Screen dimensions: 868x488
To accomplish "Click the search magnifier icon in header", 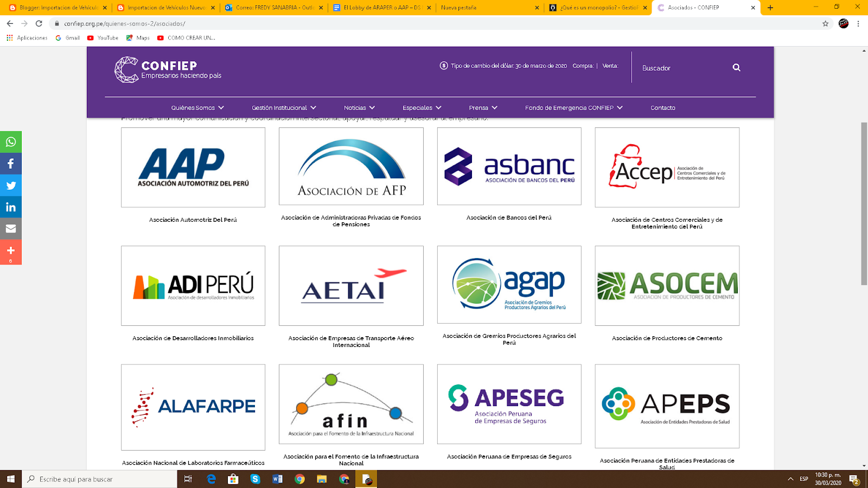I will click(x=736, y=68).
